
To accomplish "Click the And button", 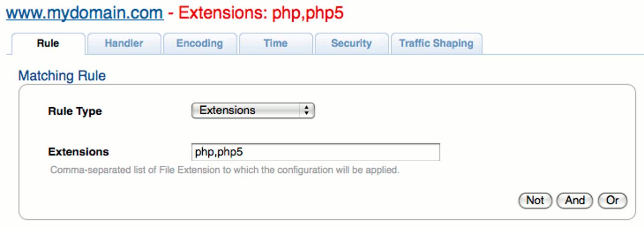I will pos(574,200).
